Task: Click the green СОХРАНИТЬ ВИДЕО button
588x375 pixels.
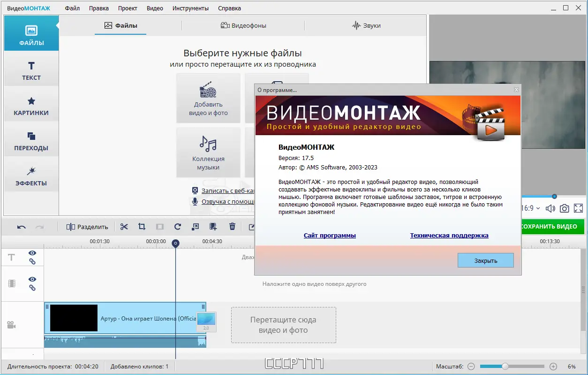Action: tap(553, 226)
